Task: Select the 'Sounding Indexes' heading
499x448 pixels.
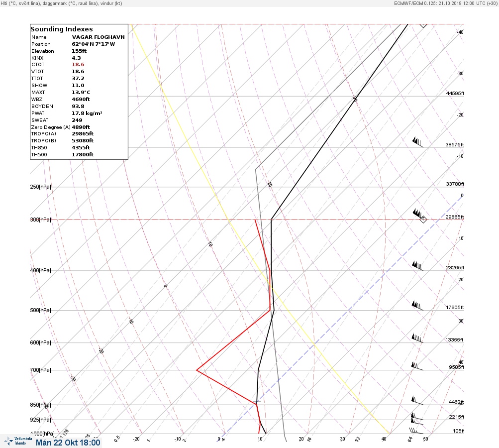Action: (x=61, y=29)
